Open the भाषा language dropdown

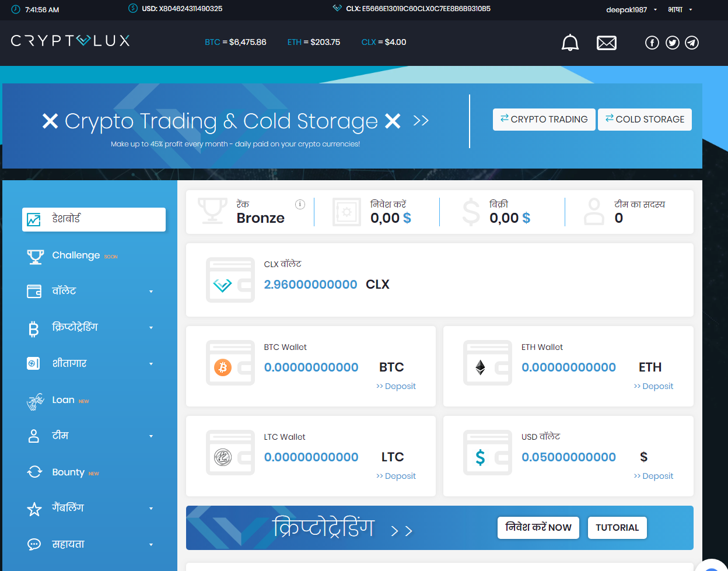680,9
